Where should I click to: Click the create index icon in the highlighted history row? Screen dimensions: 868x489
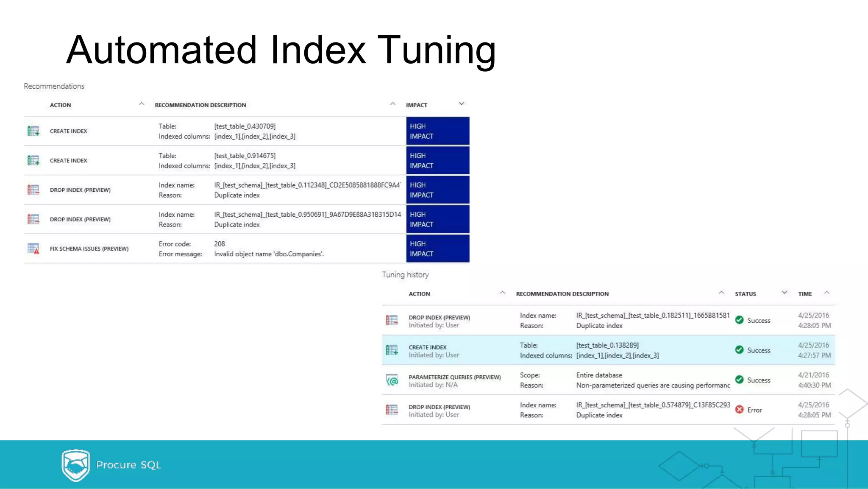(x=392, y=350)
